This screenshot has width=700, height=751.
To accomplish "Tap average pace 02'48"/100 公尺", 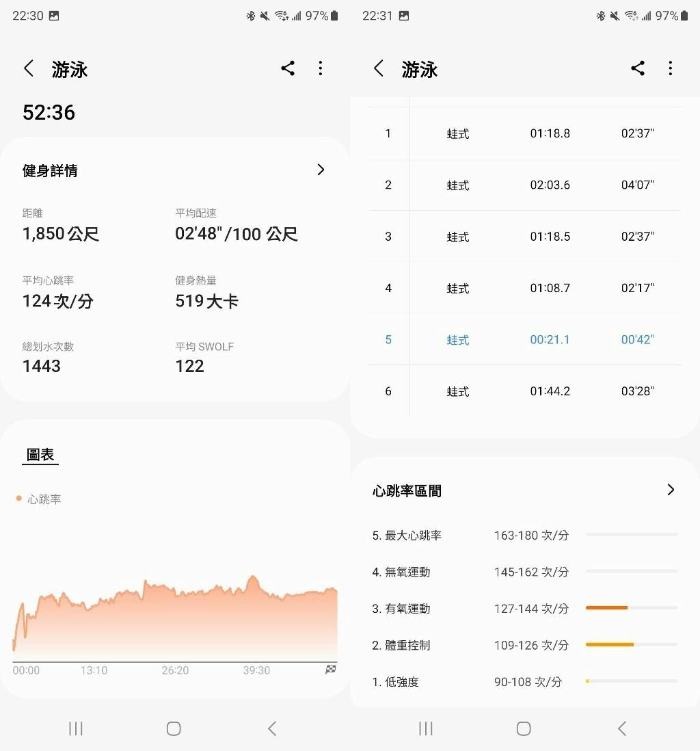I will coord(237,234).
